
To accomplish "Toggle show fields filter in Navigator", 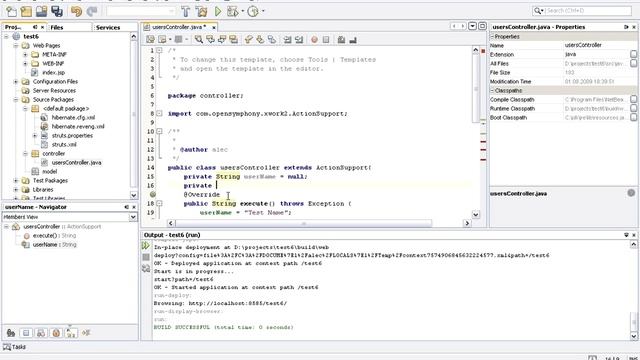I will [x=26, y=333].
